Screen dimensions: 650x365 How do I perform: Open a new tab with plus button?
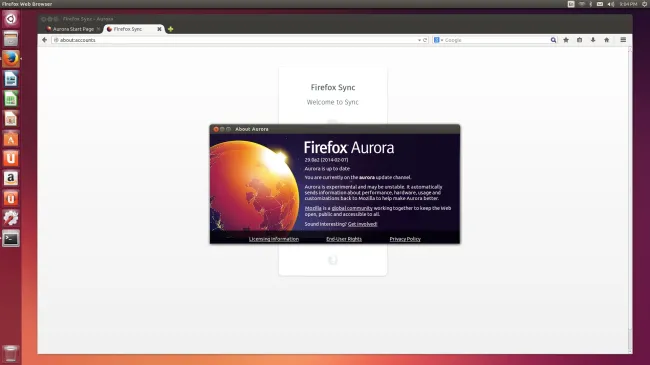click(170, 29)
